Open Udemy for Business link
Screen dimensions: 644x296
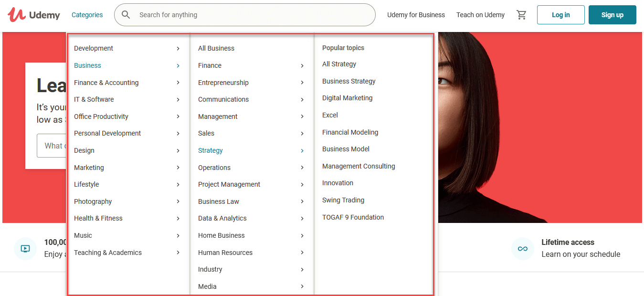click(x=416, y=15)
